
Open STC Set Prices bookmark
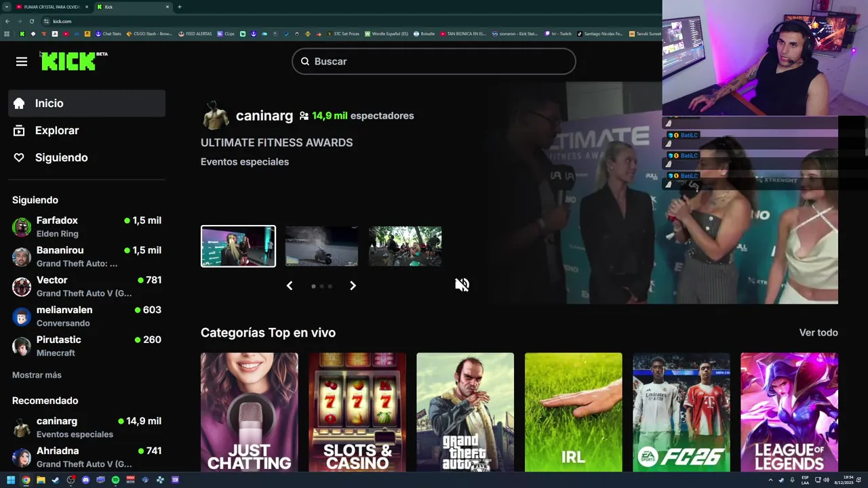pos(342,34)
